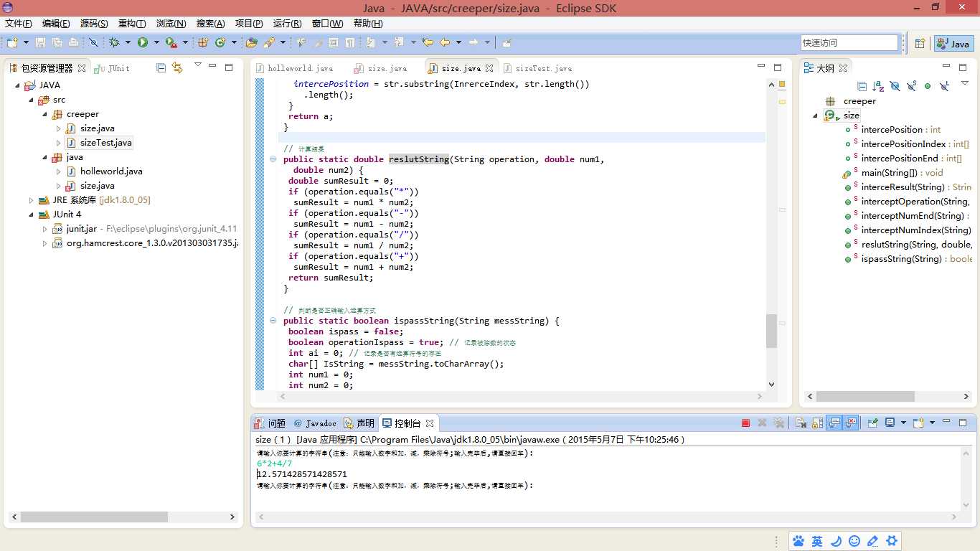The image size is (980, 551).
Task: Switch to 问题 tab
Action: tap(270, 423)
